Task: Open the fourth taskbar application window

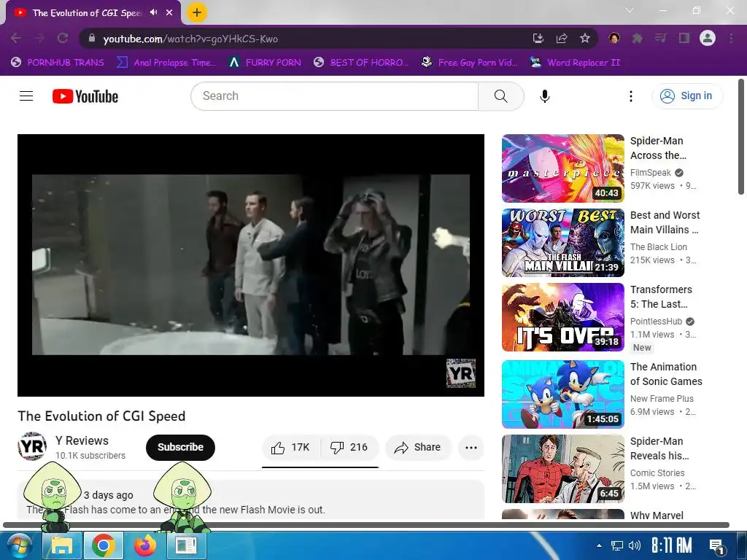Action: click(x=186, y=545)
